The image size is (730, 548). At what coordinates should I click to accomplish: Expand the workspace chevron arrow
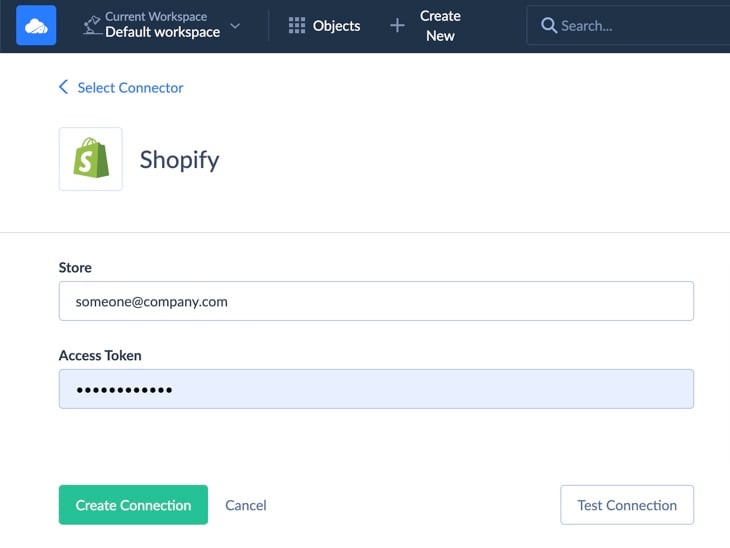pos(235,26)
